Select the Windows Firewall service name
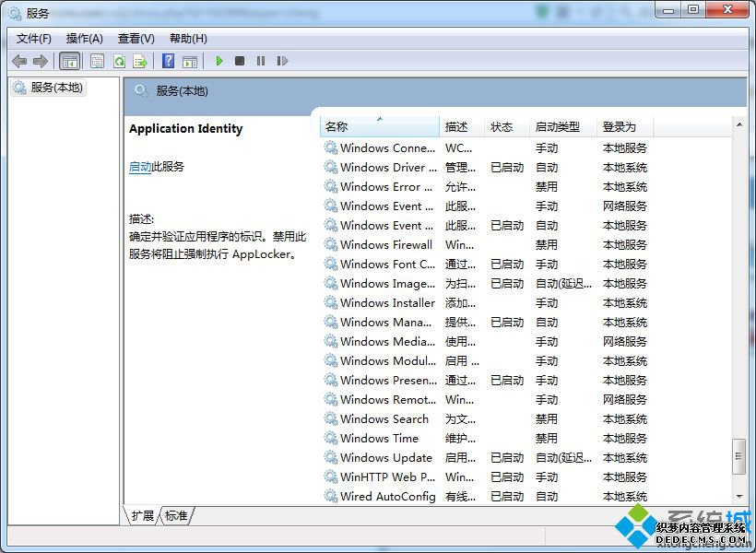 click(x=386, y=245)
